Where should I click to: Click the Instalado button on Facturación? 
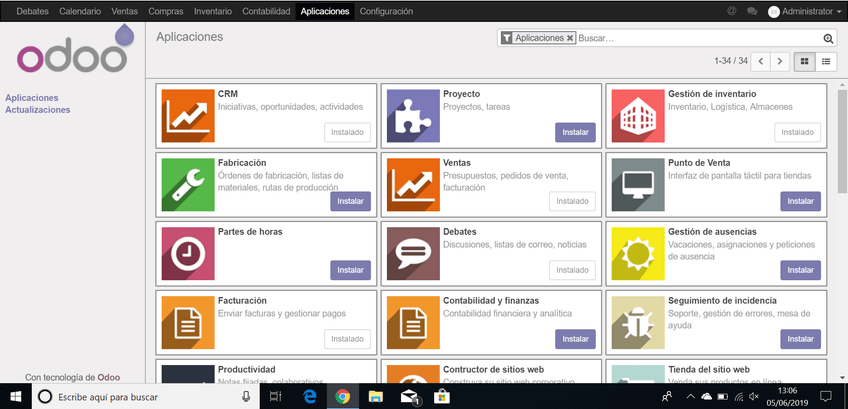(x=347, y=339)
